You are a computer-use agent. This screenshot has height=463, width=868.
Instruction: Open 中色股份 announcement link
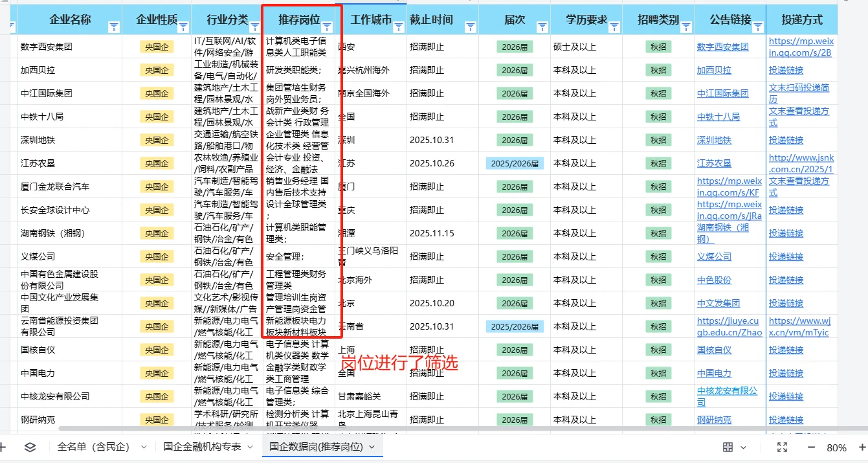[x=714, y=280]
